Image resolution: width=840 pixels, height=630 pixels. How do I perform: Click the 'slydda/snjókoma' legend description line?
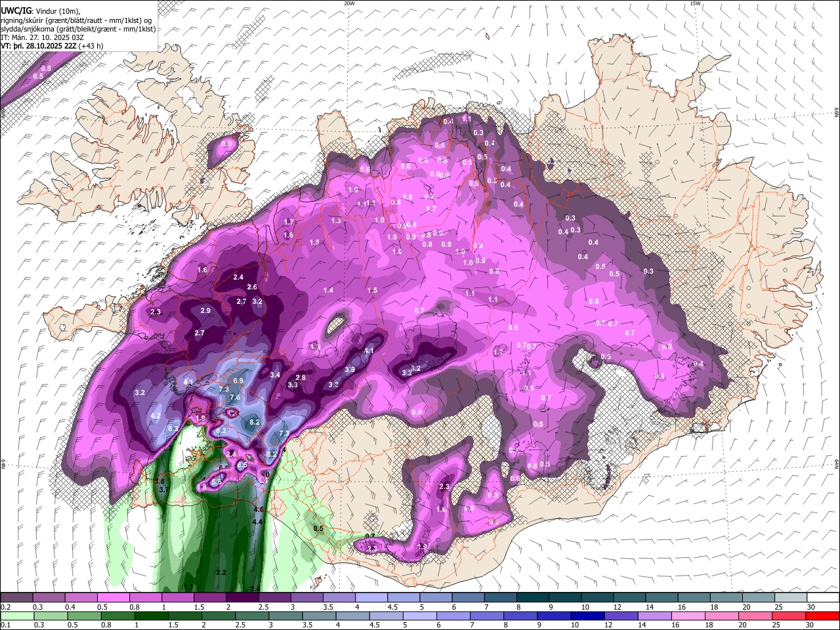click(78, 29)
